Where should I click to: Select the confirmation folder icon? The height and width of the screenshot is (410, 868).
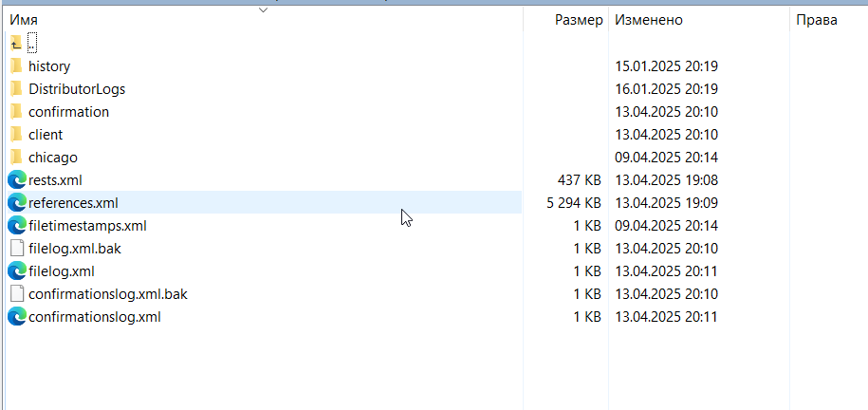(x=17, y=111)
